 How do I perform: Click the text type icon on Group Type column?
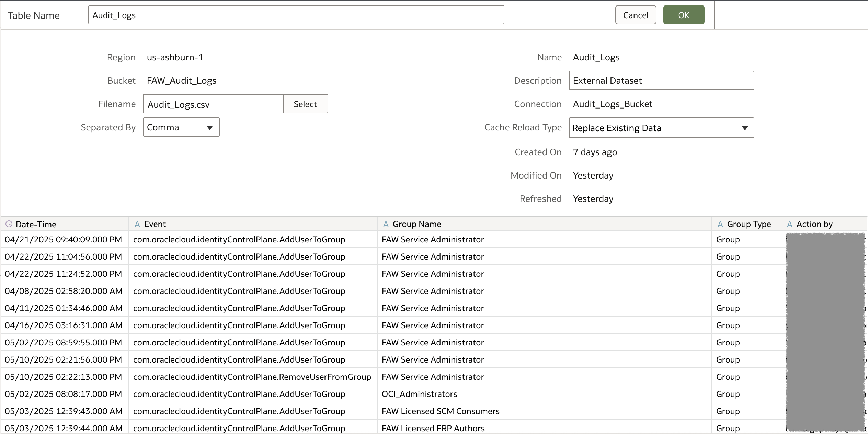[720, 224]
